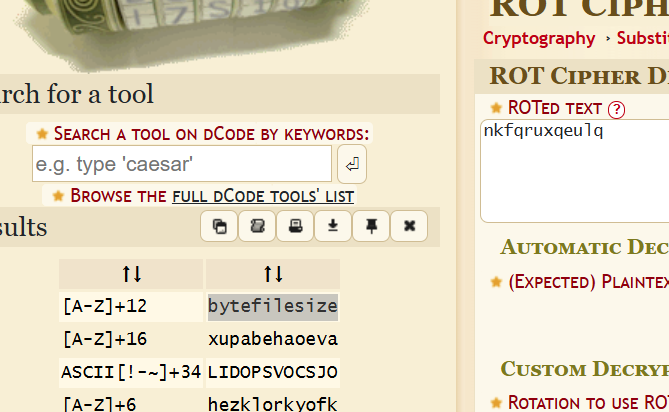Follow the Cryptography breadcrumb link
Image resolution: width=669 pixels, height=412 pixels.
pyautogui.click(x=539, y=38)
